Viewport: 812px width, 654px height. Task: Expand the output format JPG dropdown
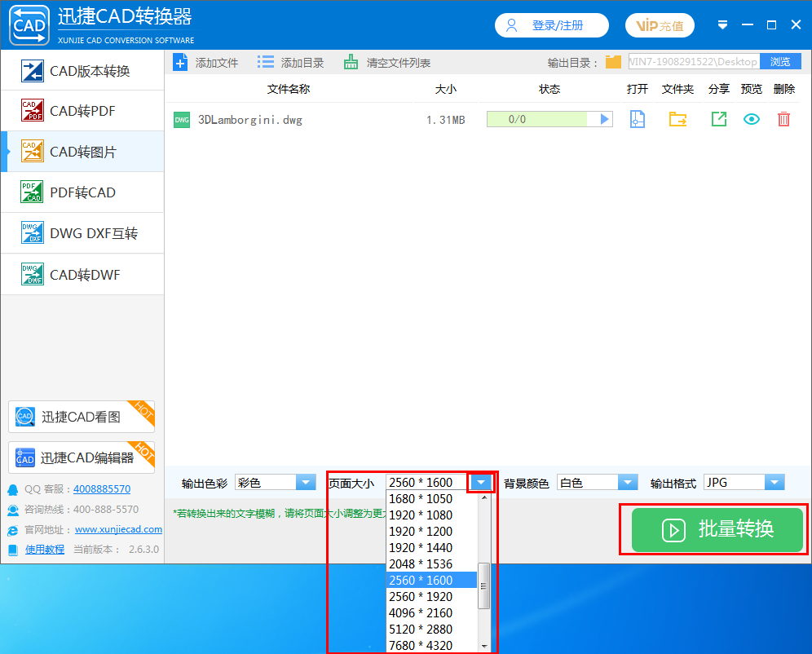click(x=774, y=483)
